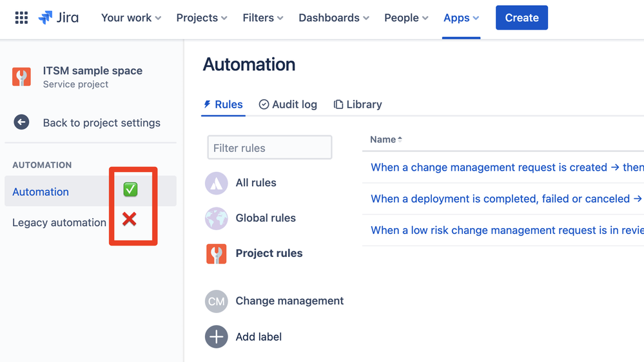Screen dimensions: 644x362
Task: Click the Add label plus icon
Action: pyautogui.click(x=217, y=337)
